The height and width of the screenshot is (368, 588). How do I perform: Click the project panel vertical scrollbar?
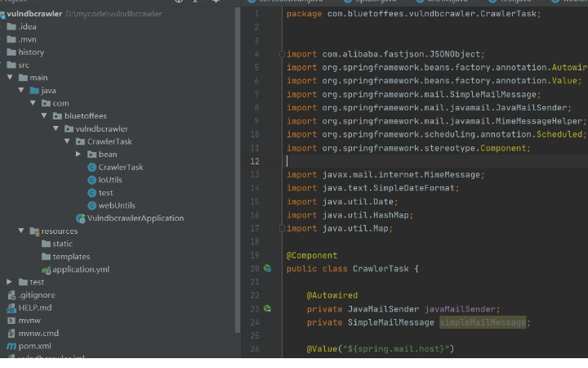pos(238,170)
